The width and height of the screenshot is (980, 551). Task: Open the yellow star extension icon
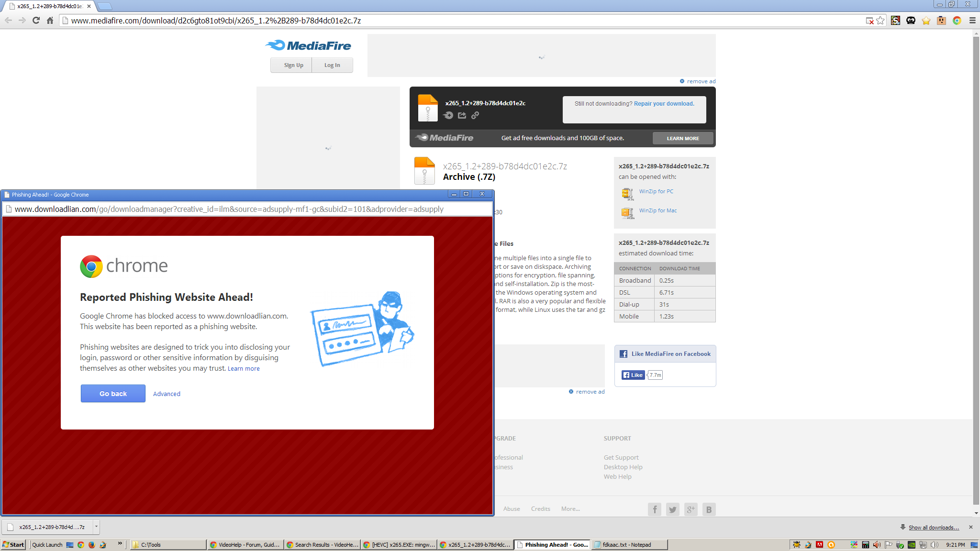(x=926, y=21)
